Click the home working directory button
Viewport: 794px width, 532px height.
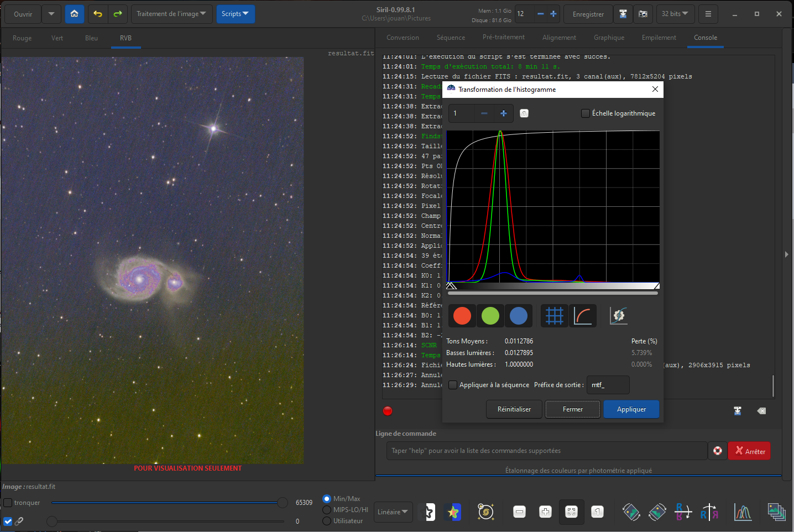[74, 14]
